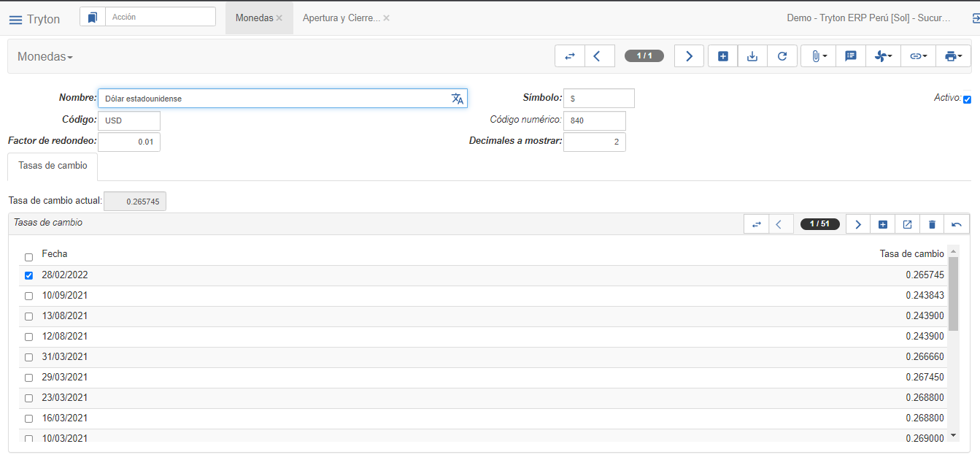The height and width of the screenshot is (471, 980).
Task: Expand the Monedas title dropdown
Action: [45, 57]
